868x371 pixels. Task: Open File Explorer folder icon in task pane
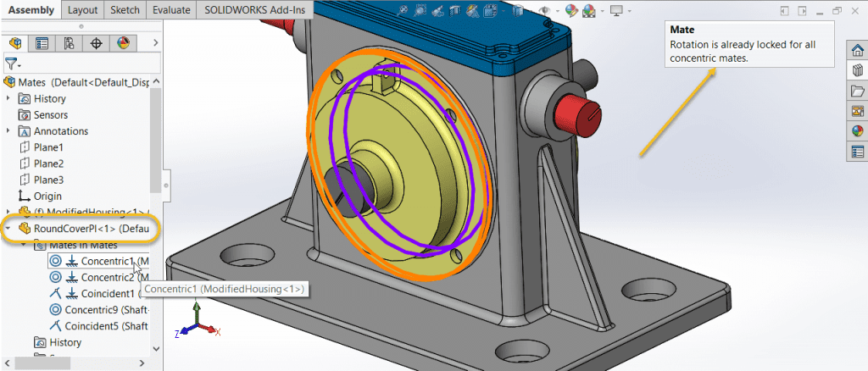(857, 91)
